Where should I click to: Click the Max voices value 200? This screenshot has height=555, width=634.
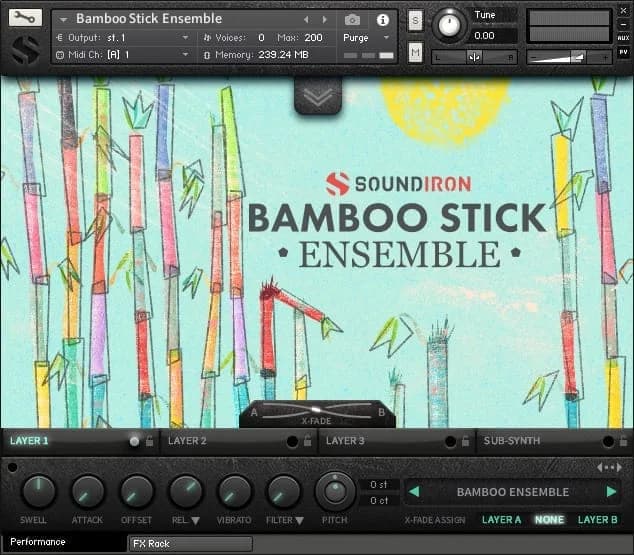click(x=313, y=38)
